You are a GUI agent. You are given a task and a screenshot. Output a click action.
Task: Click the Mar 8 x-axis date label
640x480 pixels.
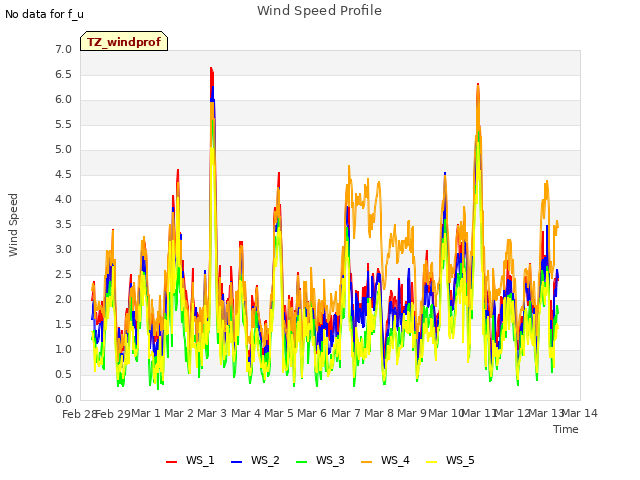click(x=379, y=413)
